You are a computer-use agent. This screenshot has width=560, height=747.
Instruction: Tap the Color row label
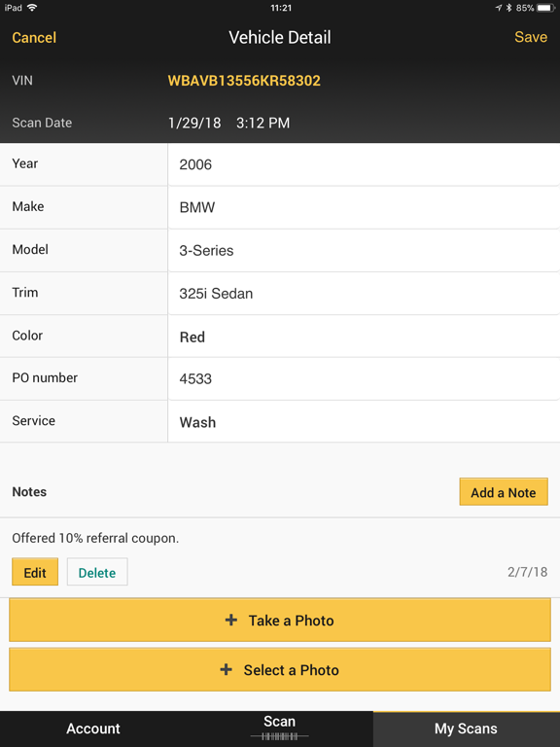(x=27, y=336)
